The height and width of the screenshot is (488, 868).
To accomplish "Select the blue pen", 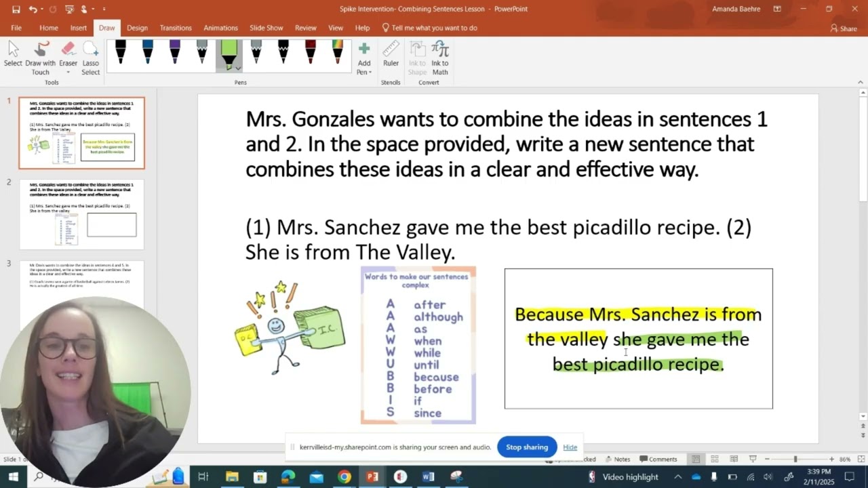I will [x=147, y=53].
